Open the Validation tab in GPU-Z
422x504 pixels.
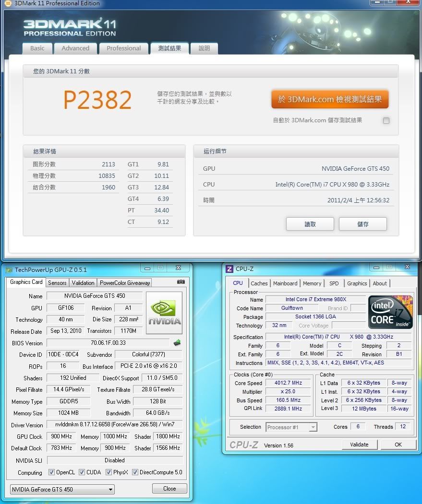tap(83, 283)
